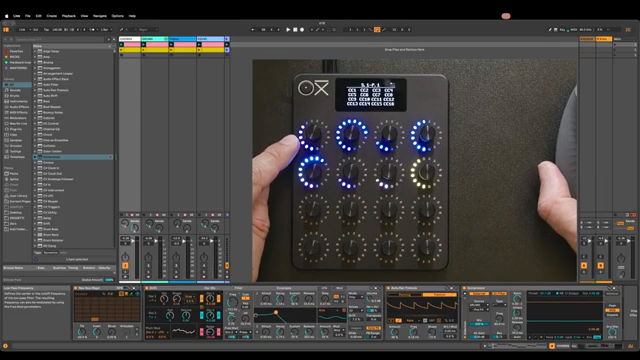Screen dimensions: 640x360
Task: Toggle the metronome switch
Action: pyautogui.click(x=92, y=29)
